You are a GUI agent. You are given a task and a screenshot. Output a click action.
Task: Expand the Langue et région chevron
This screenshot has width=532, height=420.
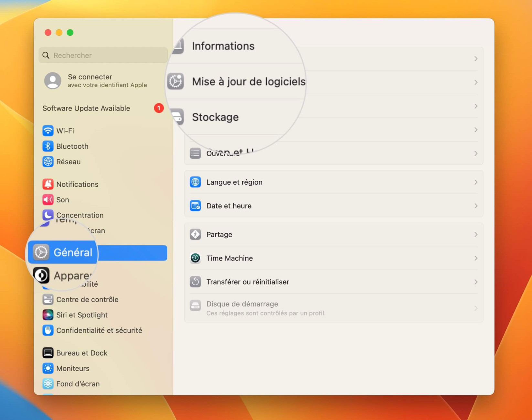point(476,182)
